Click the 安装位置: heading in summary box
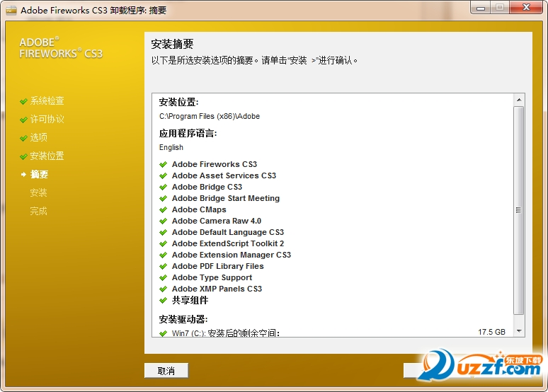The height and width of the screenshot is (392, 548). (x=178, y=102)
